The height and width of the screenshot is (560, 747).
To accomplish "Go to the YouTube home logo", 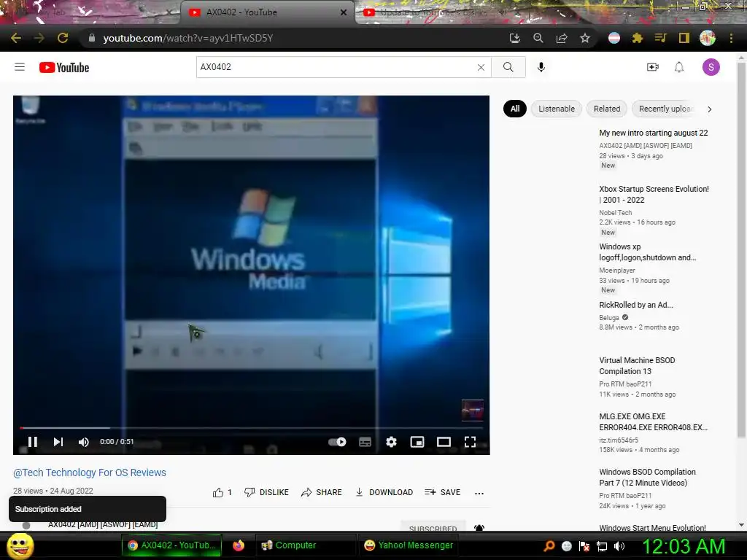I will 64,68.
